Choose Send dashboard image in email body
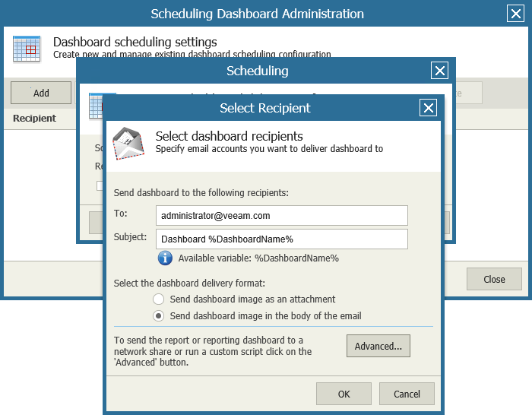The image size is (532, 415). click(159, 315)
